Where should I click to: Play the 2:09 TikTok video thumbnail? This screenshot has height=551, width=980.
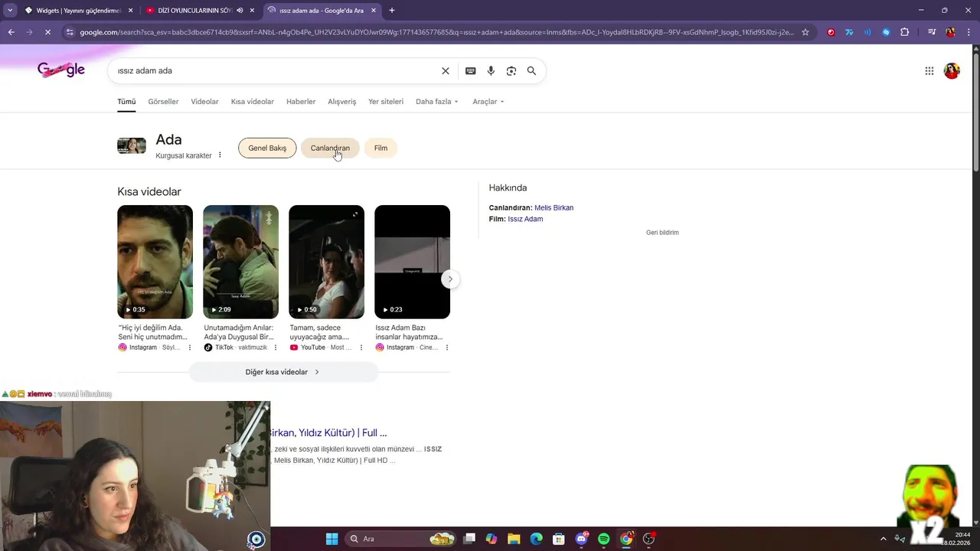point(240,262)
